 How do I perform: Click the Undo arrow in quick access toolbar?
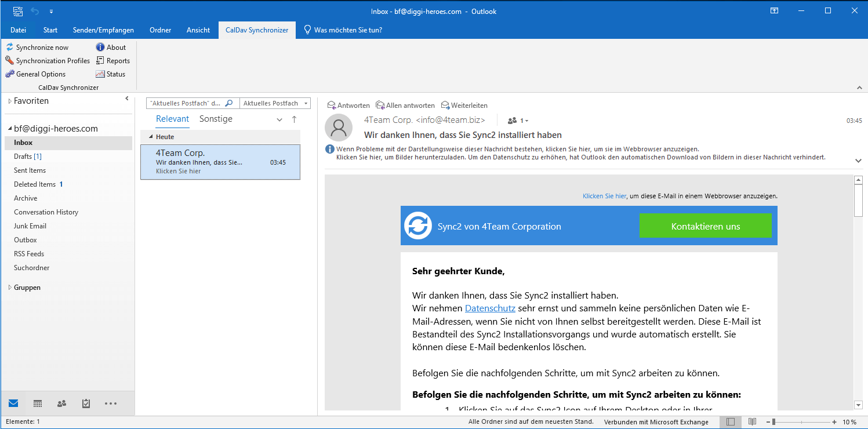[x=35, y=11]
